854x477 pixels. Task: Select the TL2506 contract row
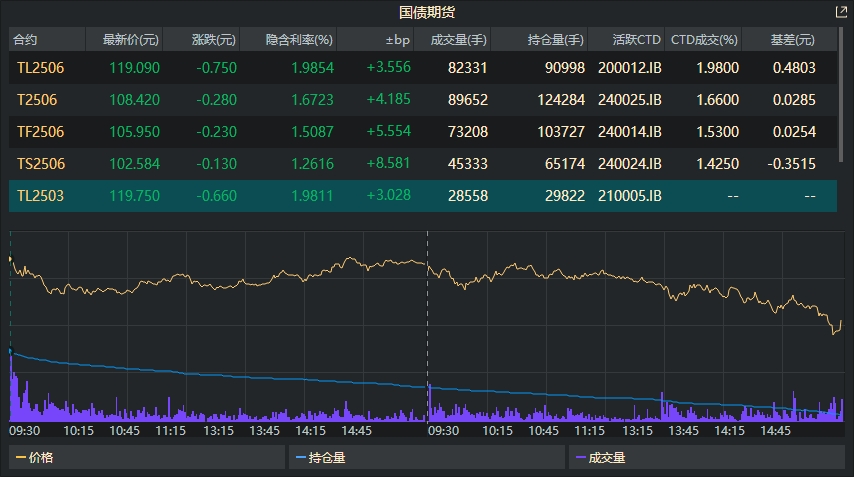click(x=40, y=68)
